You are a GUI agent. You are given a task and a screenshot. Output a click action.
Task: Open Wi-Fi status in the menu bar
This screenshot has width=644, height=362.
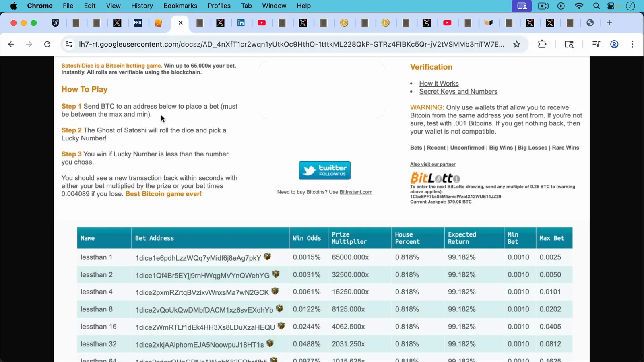579,6
